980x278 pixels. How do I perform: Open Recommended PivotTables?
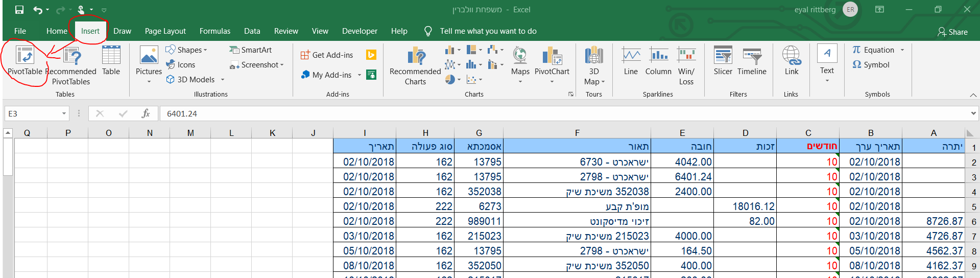coord(71,56)
